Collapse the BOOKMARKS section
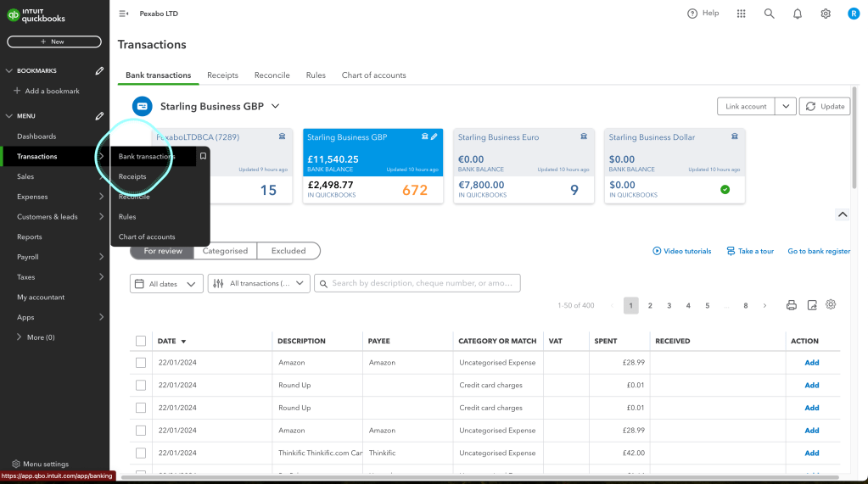Screen dimensions: 868x484 pyautogui.click(x=8, y=71)
